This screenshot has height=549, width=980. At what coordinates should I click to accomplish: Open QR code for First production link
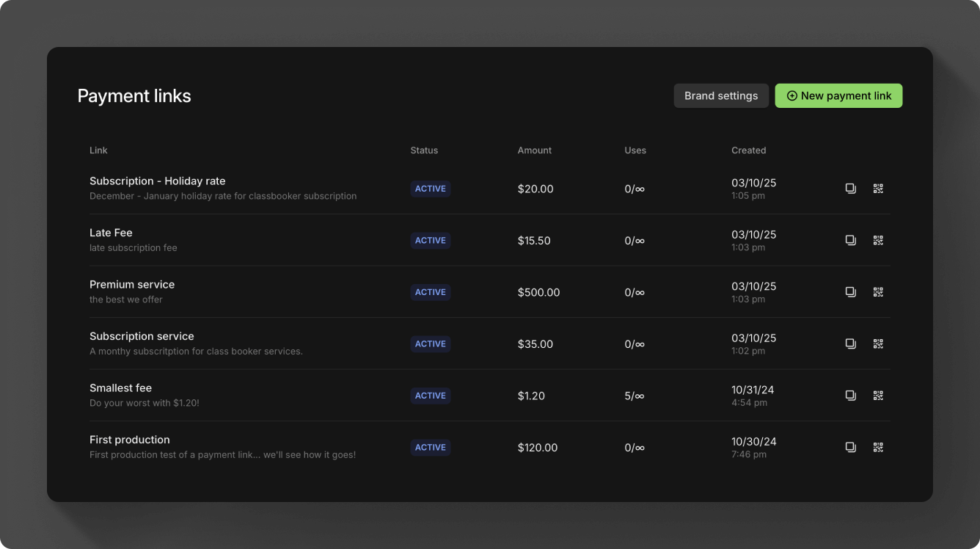878,447
